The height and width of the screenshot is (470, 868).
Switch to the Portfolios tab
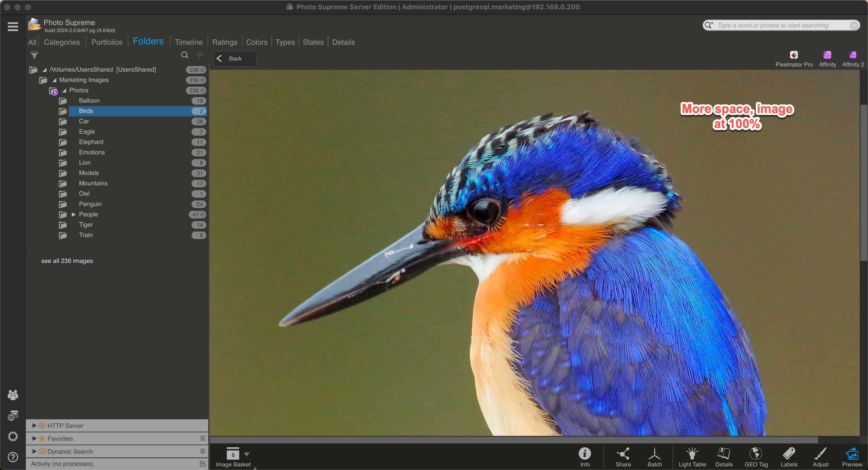(x=107, y=42)
